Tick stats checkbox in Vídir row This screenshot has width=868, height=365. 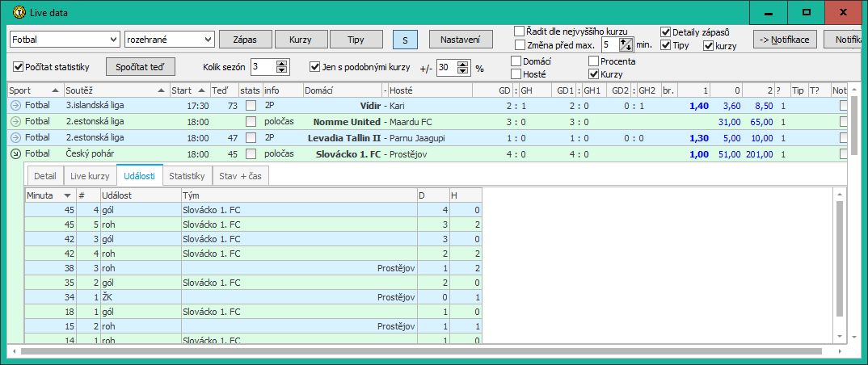click(x=251, y=105)
